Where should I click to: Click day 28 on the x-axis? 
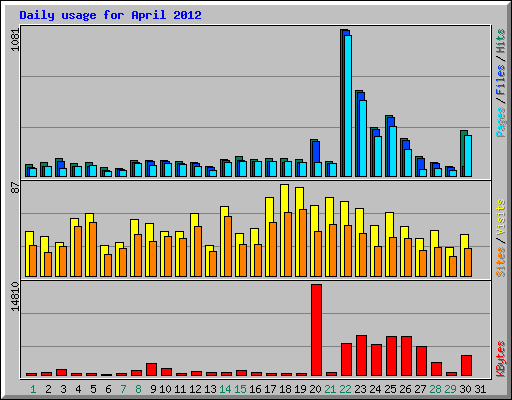click(435, 389)
